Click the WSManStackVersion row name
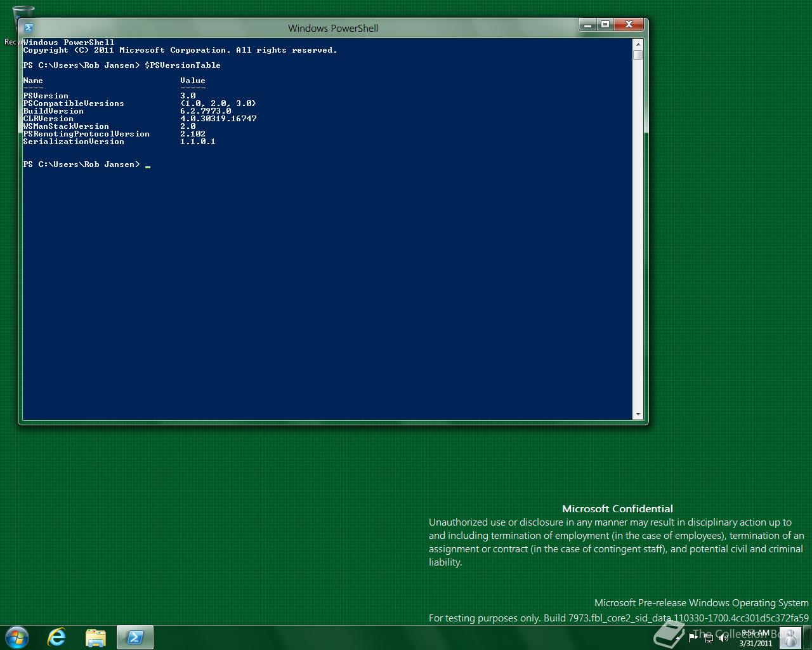 tap(66, 126)
